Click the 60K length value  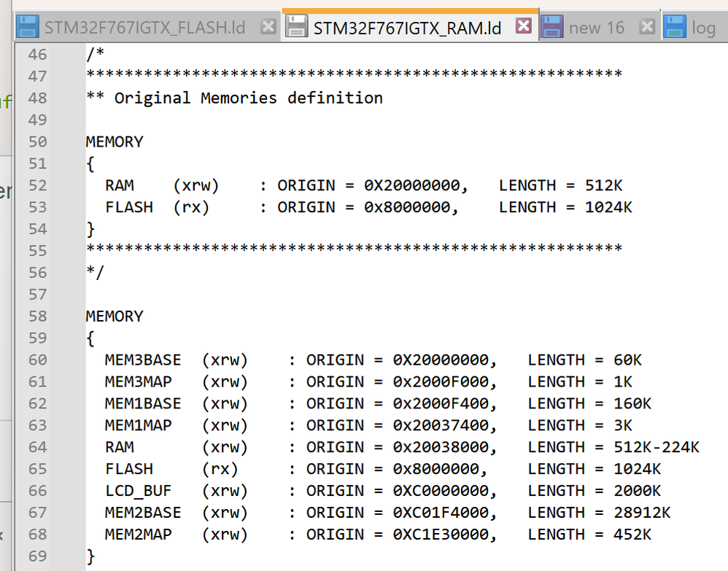coord(628,360)
